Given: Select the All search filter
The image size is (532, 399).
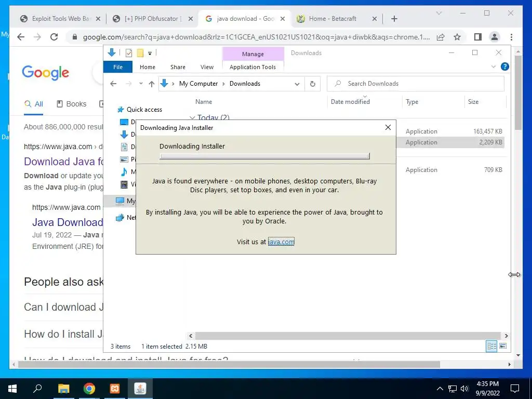Looking at the screenshot, I should 34,104.
